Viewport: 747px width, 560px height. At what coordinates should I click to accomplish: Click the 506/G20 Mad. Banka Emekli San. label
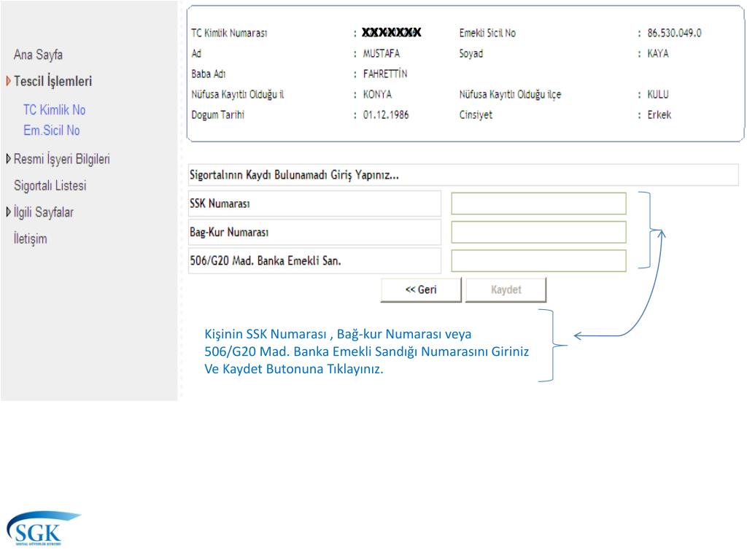tap(266, 261)
